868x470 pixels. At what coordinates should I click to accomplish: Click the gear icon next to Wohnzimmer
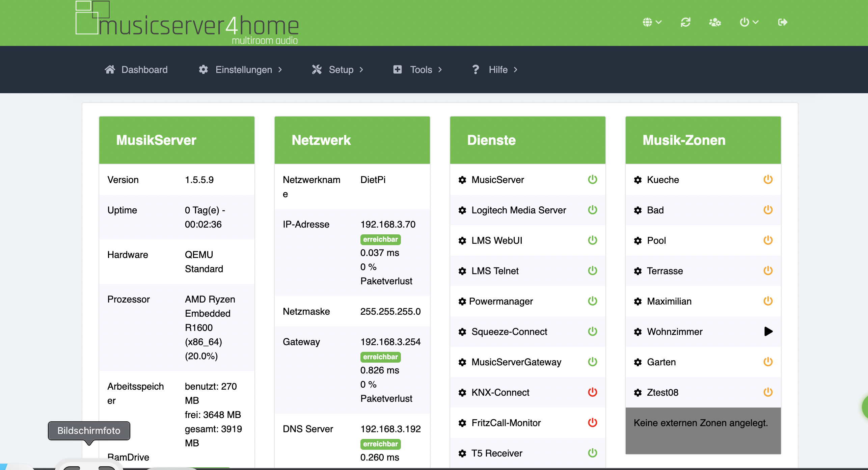(638, 332)
